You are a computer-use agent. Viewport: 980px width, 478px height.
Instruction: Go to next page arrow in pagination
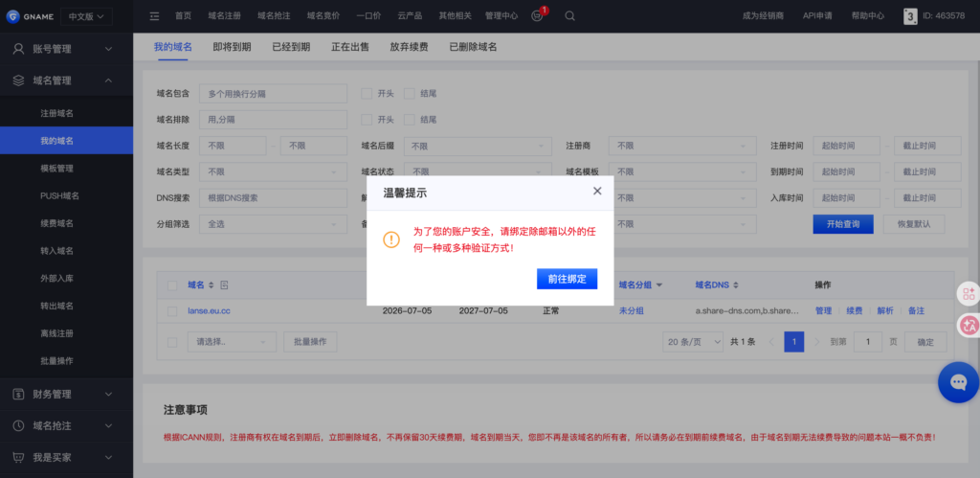point(817,342)
